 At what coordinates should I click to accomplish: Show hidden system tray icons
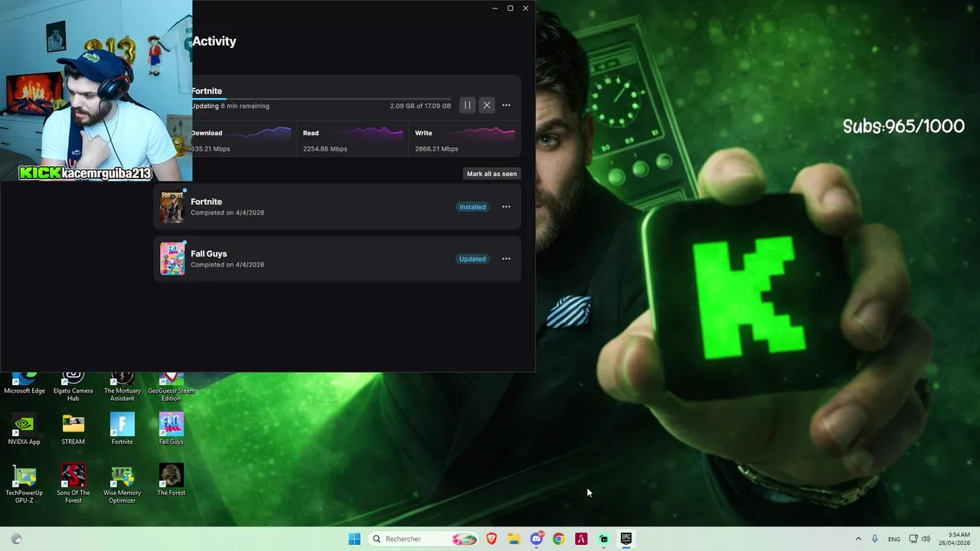[x=858, y=539]
